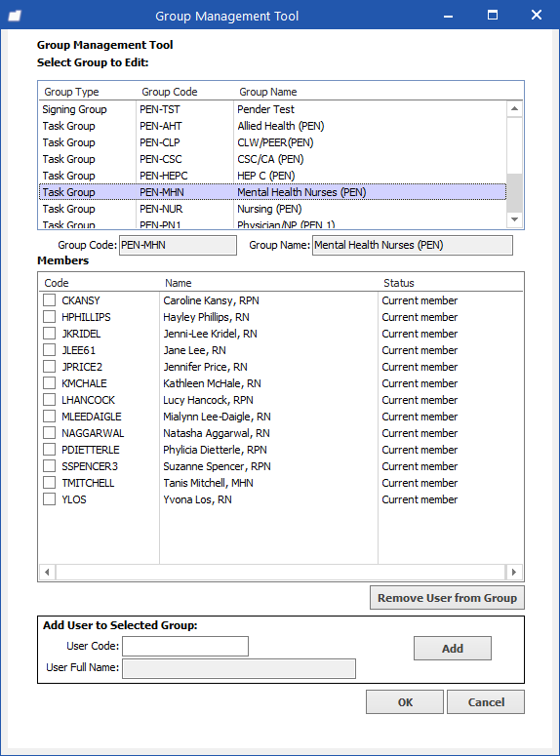Click the window icon in the title bar
The image size is (560, 756).
coord(15,16)
